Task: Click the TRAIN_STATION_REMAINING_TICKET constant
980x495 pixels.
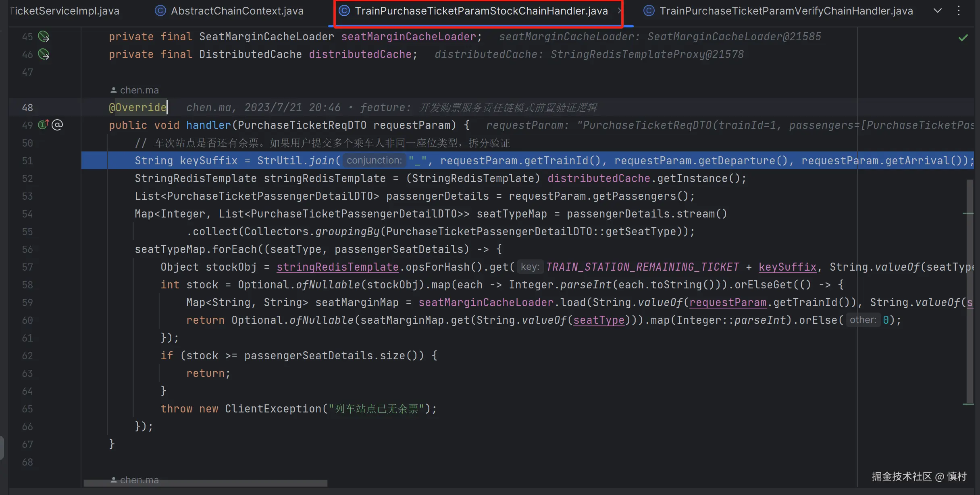Action: click(642, 267)
